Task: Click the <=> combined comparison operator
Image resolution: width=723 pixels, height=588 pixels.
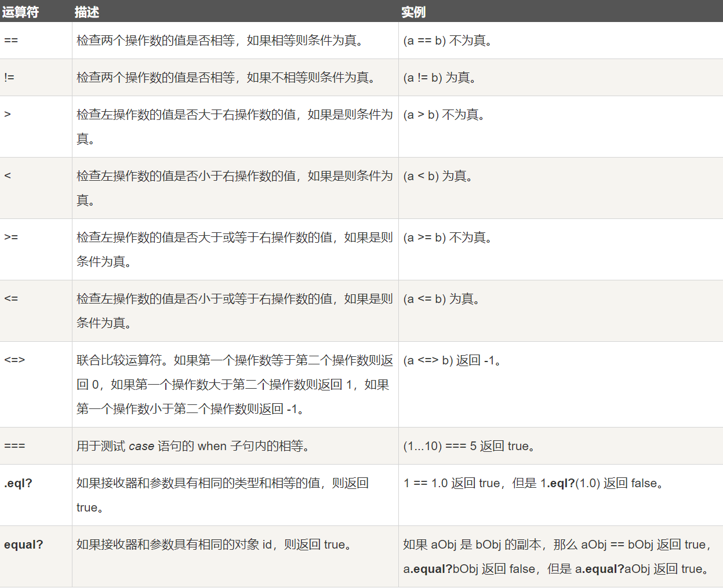Action: [x=14, y=360]
